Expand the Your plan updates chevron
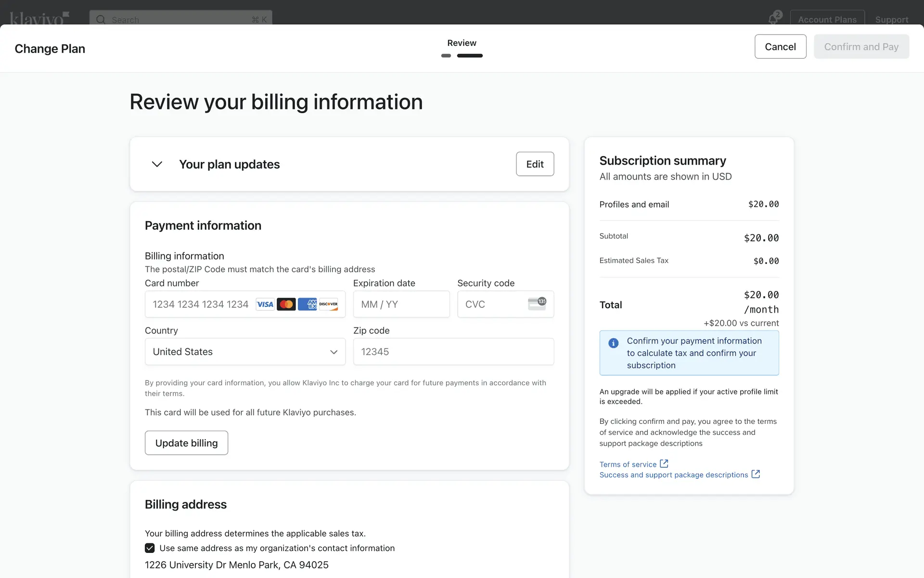 point(157,164)
